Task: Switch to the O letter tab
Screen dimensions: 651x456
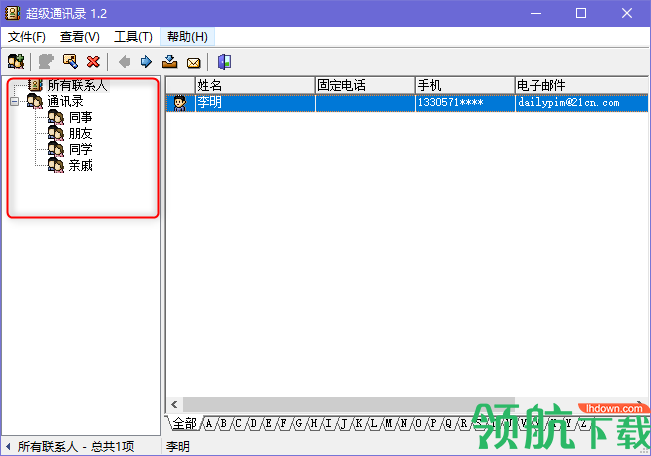Action: coord(418,424)
